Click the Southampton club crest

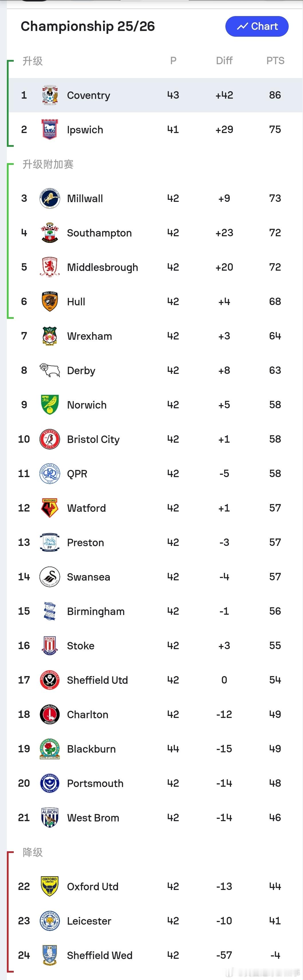(x=50, y=233)
